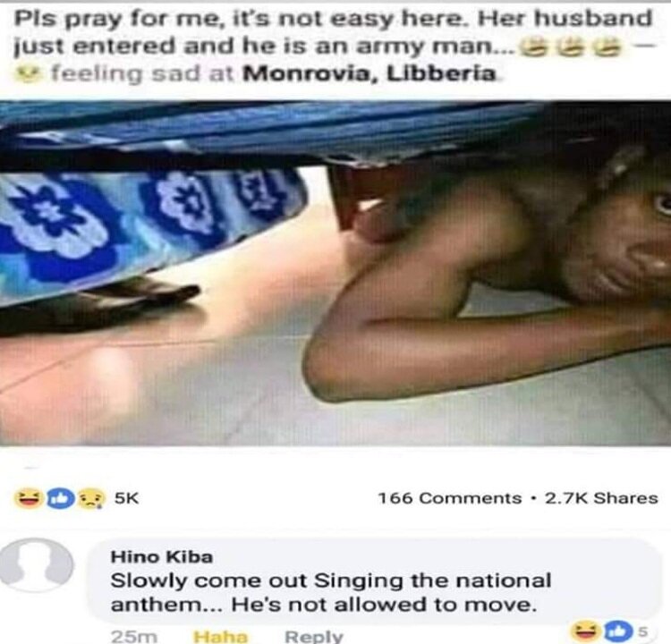This screenshot has height=644, width=671.
Task: Click the laughing emojis after 'army man...'
Action: 570,48
